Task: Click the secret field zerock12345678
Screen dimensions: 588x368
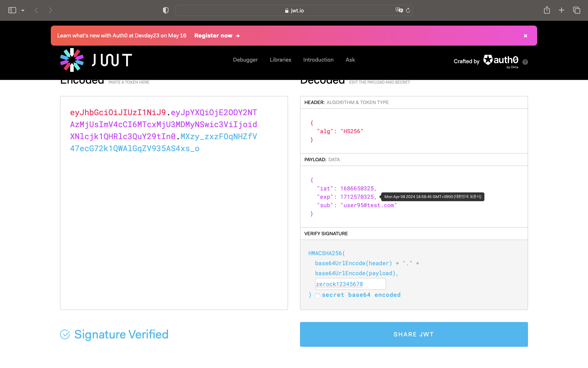Action: (350, 284)
